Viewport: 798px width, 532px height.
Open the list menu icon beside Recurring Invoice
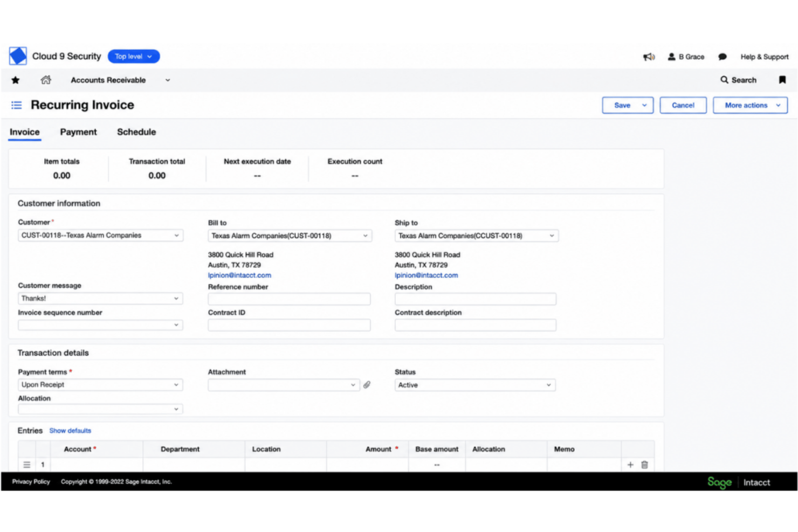click(x=17, y=105)
